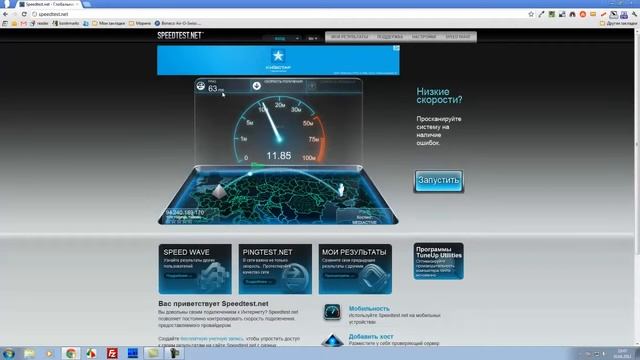Click the 'Вас приветствует Speedtest.net' heading
Image resolution: width=640 pixels, height=360 pixels.
coord(213,304)
